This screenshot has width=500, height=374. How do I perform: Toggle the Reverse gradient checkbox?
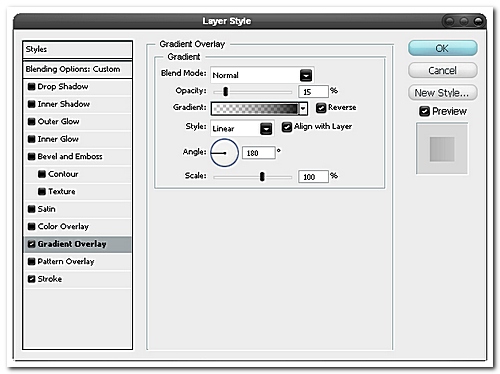321,108
